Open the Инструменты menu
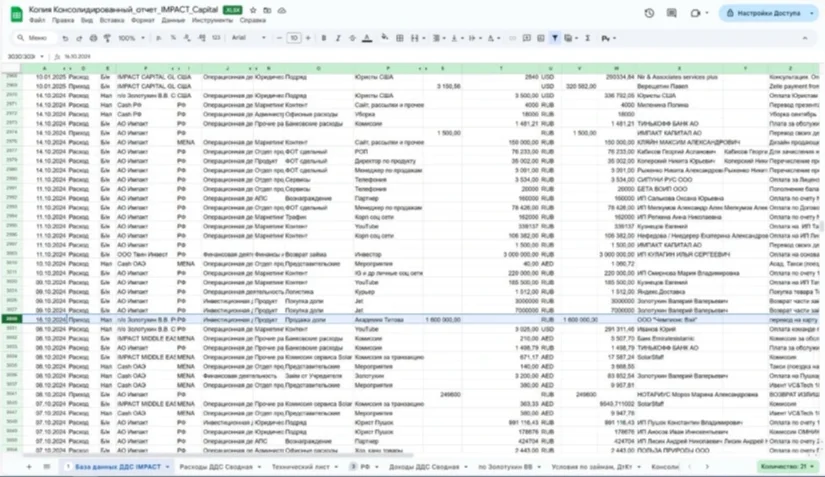Viewport: 825px width, 477px height. [x=212, y=21]
